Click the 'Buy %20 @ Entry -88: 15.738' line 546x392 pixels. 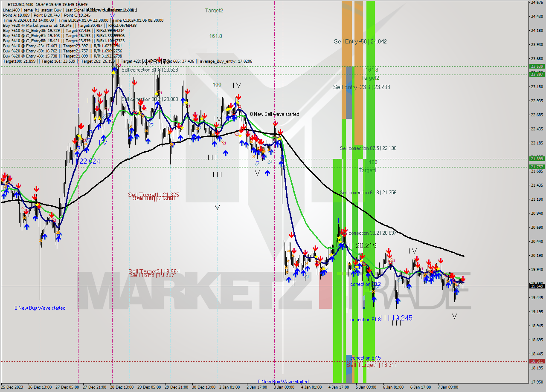(62, 56)
